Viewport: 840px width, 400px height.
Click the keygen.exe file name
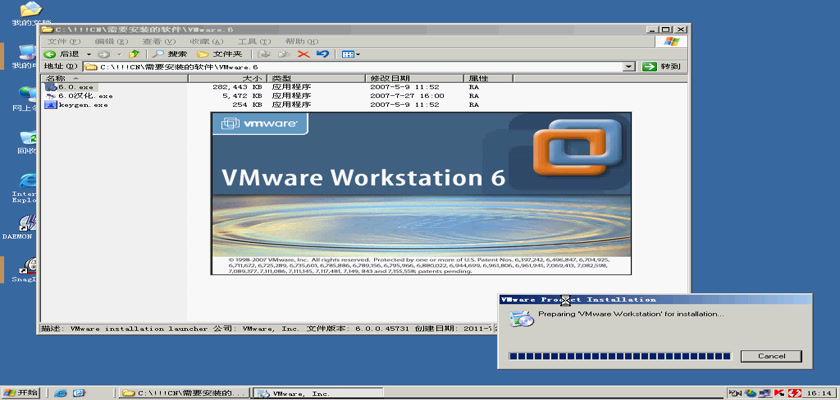[83, 105]
